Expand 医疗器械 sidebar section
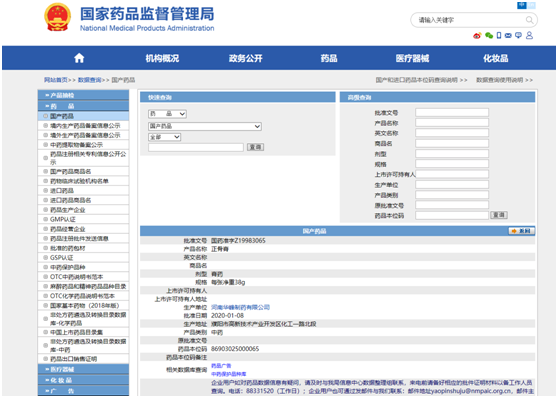Viewport: 558px width, 398px height. click(84, 369)
